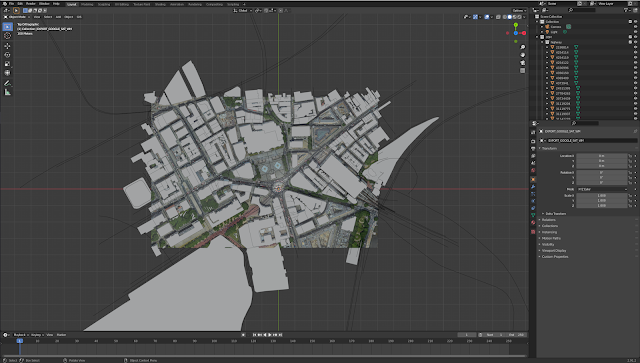640x363 pixels.
Task: Collapse the Transform panel
Action: (549, 149)
